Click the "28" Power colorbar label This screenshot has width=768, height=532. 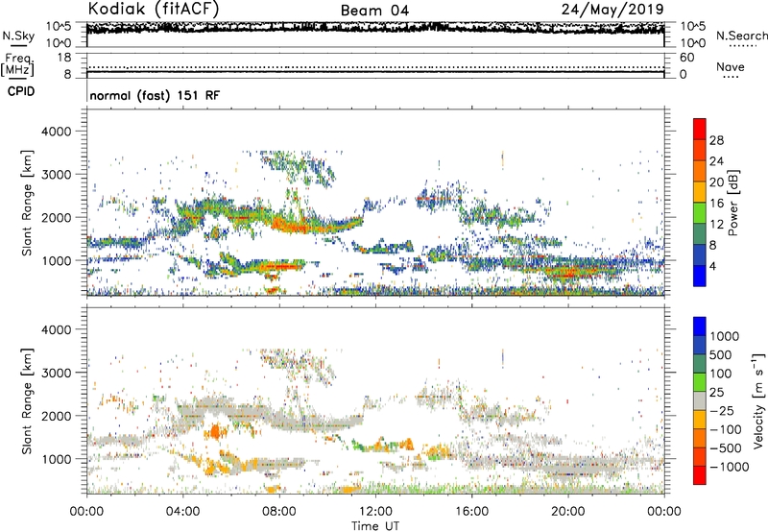[x=716, y=140]
